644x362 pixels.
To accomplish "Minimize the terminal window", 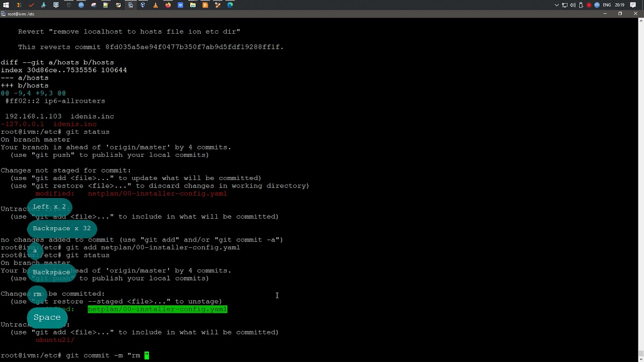I will (x=605, y=14).
